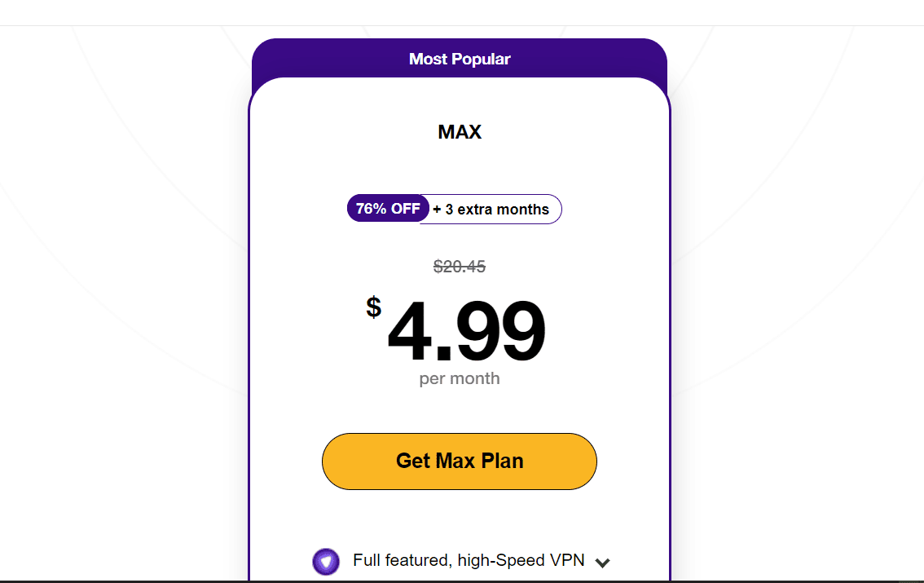The height and width of the screenshot is (583, 924).
Task: Click the Most Popular banner
Action: tap(459, 59)
